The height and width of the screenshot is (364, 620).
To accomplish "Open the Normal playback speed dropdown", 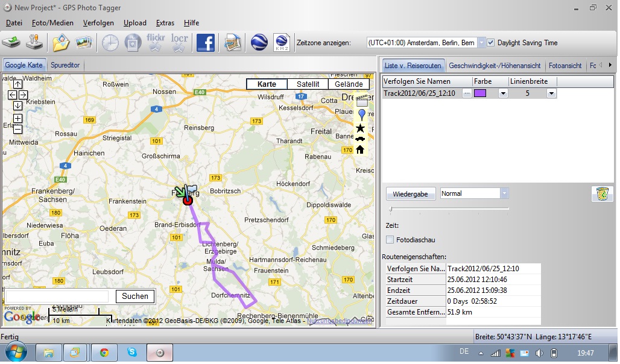I will [504, 193].
